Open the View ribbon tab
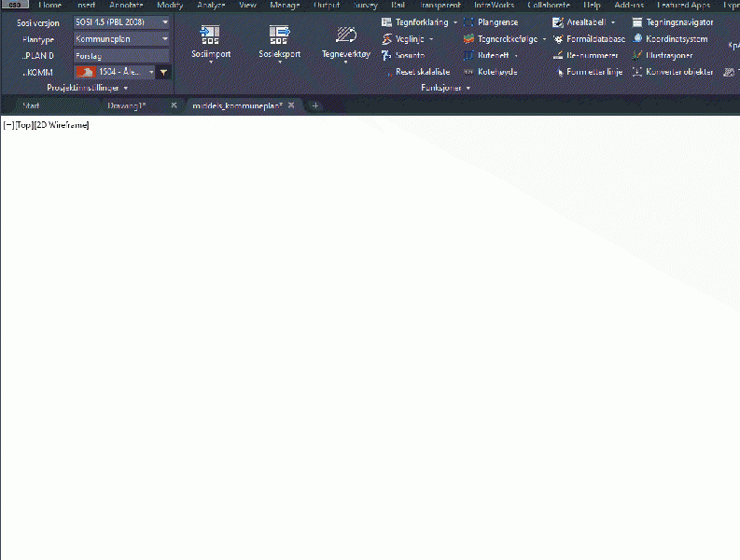Image resolution: width=740 pixels, height=560 pixels. [247, 5]
